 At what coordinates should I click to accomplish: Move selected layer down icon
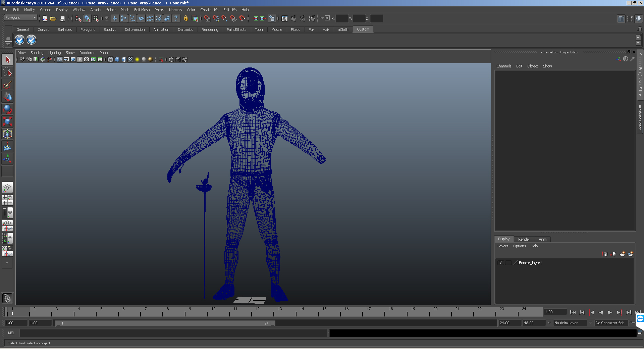pos(613,254)
